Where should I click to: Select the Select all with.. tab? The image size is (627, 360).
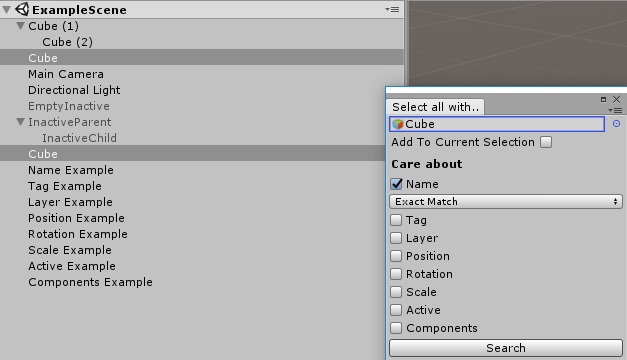tap(435, 107)
